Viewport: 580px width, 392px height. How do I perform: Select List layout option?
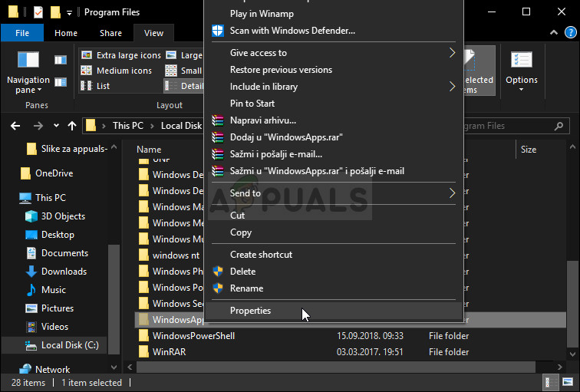[x=95, y=86]
